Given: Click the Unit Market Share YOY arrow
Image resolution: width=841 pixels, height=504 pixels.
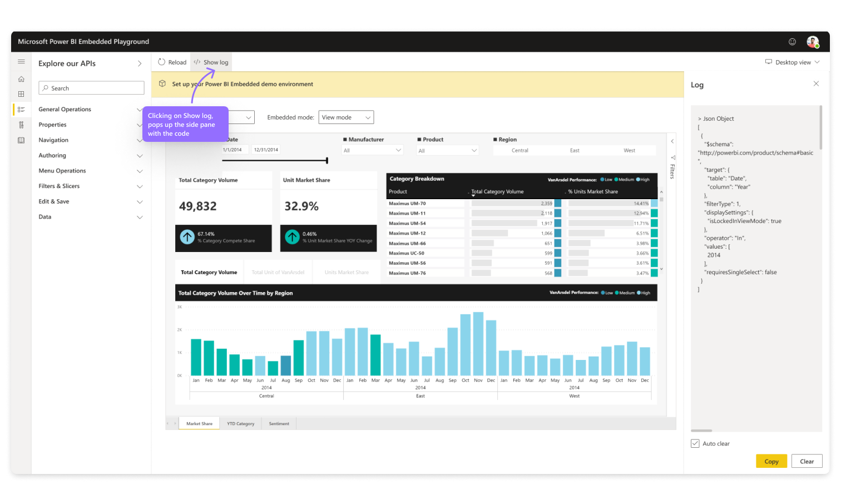Looking at the screenshot, I should click(x=293, y=237).
